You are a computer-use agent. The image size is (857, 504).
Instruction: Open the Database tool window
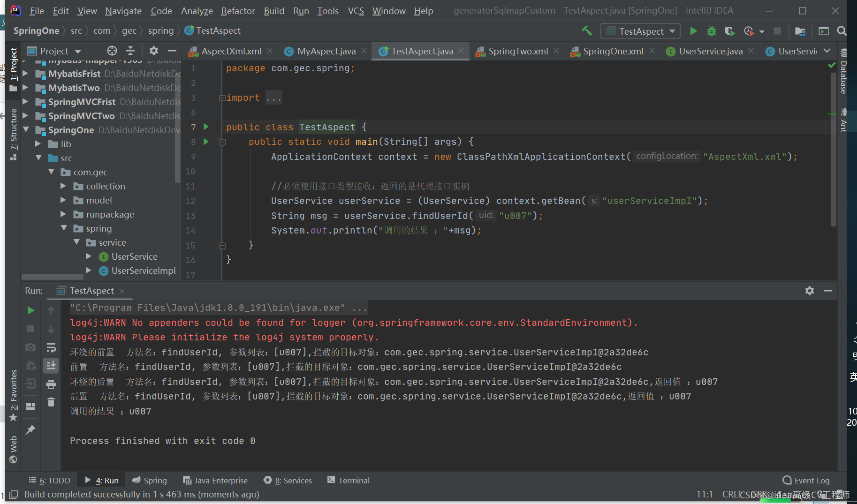[x=843, y=71]
